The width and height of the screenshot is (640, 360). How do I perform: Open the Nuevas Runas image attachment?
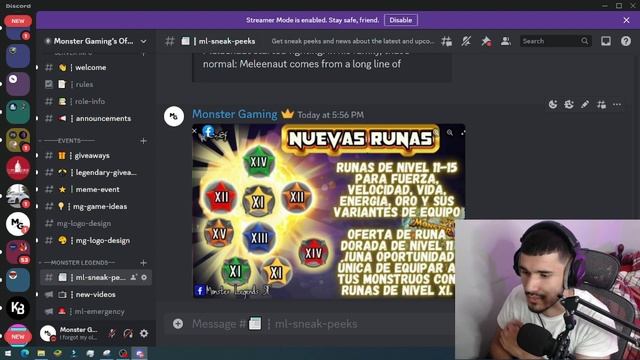coord(329,211)
